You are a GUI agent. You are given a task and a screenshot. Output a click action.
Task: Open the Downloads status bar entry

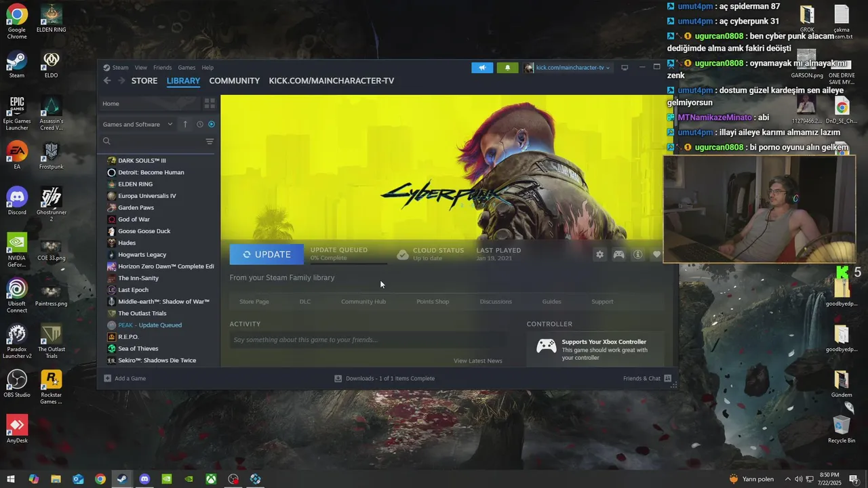tap(384, 378)
